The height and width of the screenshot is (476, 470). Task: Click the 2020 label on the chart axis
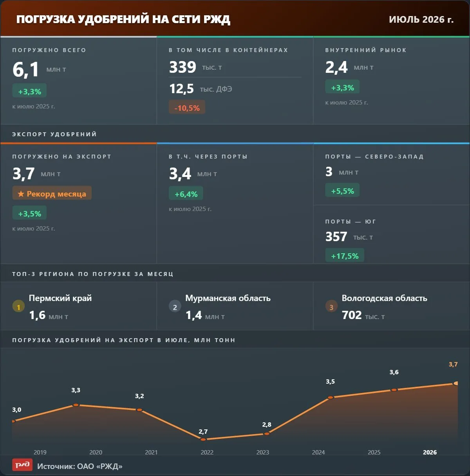coord(96,452)
